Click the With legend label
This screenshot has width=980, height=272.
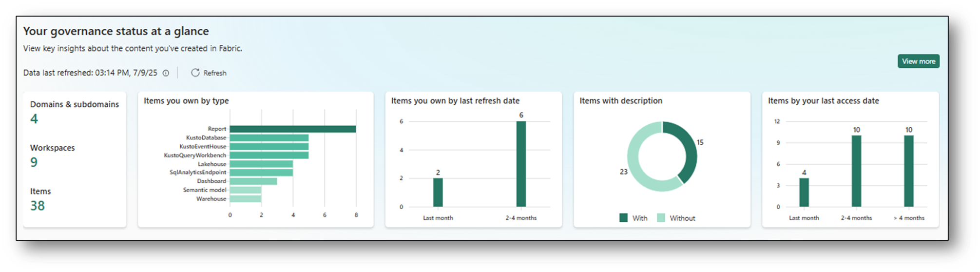pos(640,218)
